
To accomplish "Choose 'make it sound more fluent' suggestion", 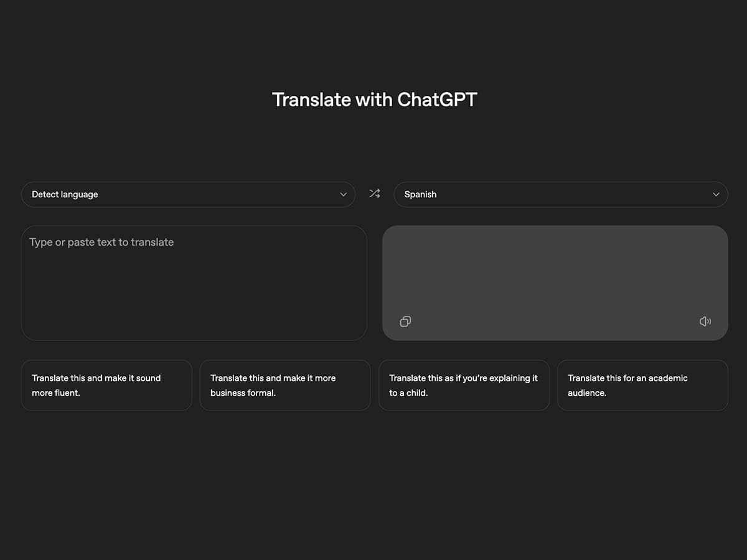I will coord(106,385).
